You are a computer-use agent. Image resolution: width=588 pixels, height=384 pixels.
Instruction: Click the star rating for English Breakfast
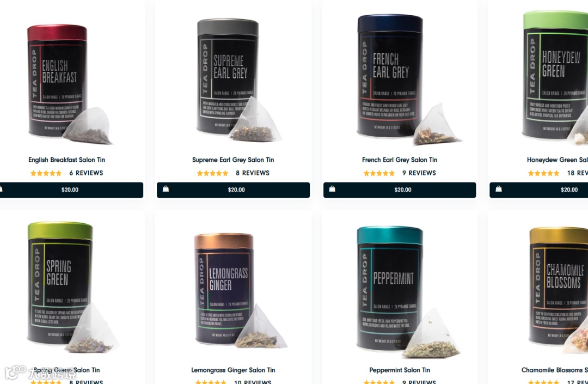coord(46,173)
